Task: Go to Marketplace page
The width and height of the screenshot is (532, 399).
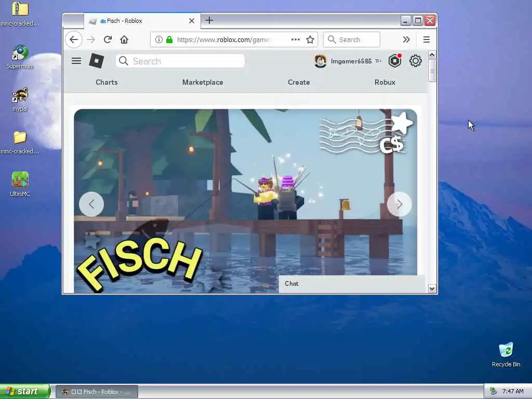Action: [x=203, y=83]
